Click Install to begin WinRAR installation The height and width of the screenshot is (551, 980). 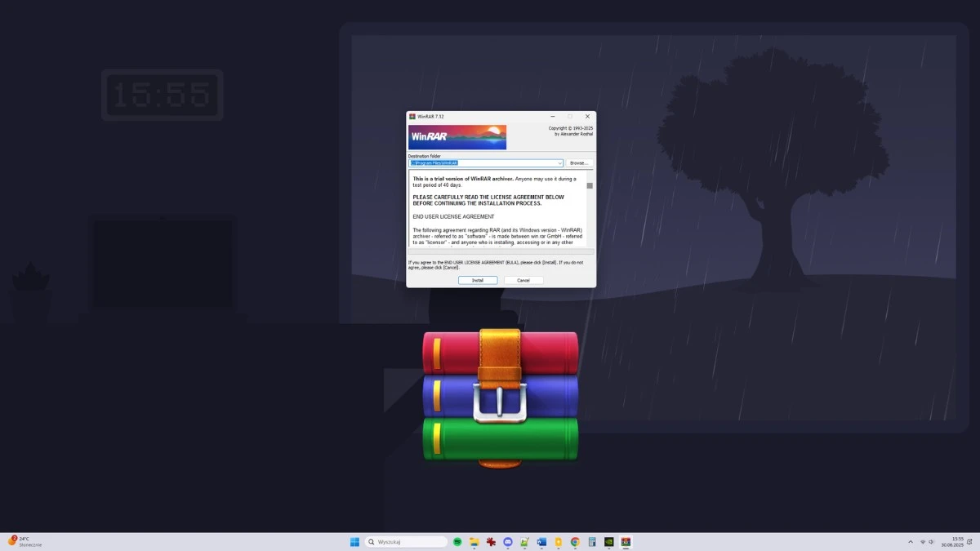pyautogui.click(x=477, y=279)
